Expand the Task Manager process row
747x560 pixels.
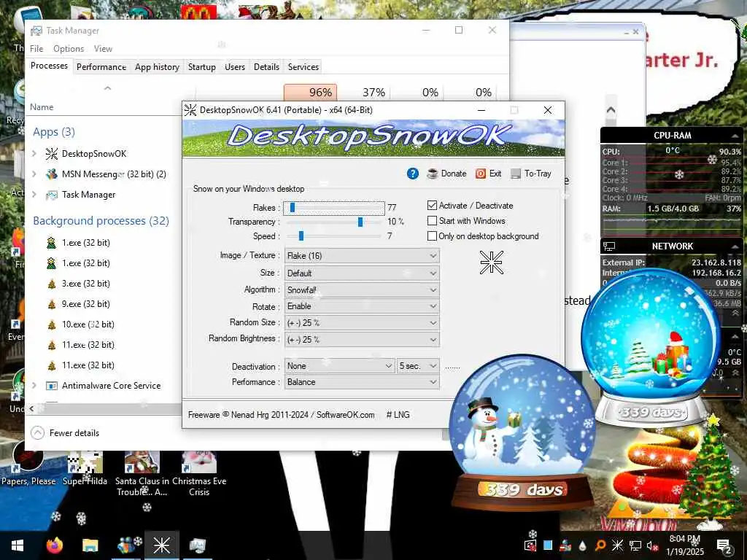34,194
